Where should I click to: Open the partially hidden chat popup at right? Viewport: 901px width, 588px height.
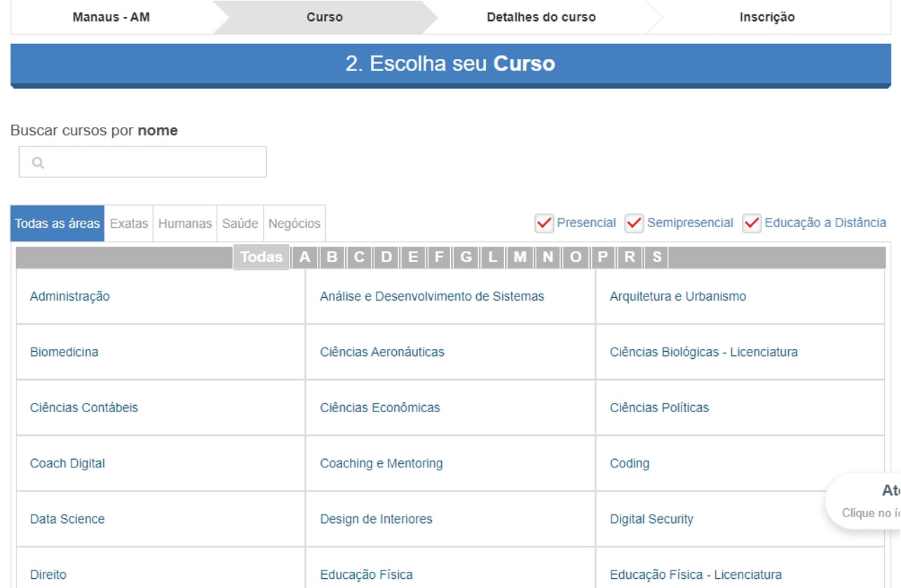pos(864,501)
